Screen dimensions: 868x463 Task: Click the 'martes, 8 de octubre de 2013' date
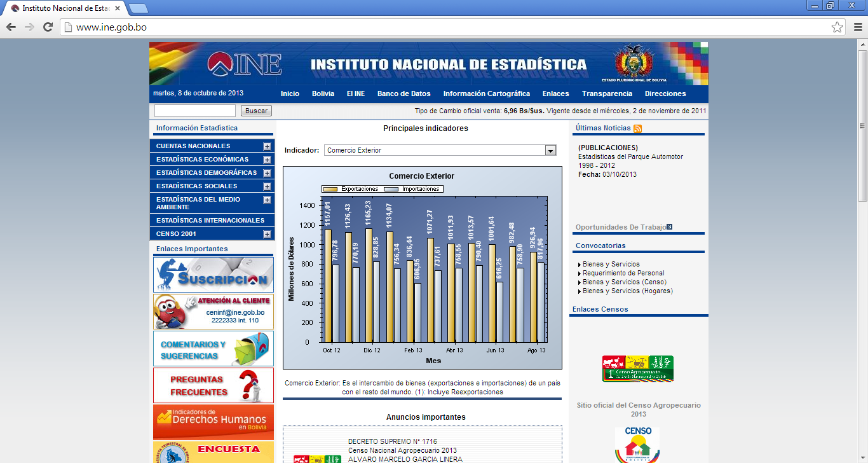pyautogui.click(x=198, y=93)
